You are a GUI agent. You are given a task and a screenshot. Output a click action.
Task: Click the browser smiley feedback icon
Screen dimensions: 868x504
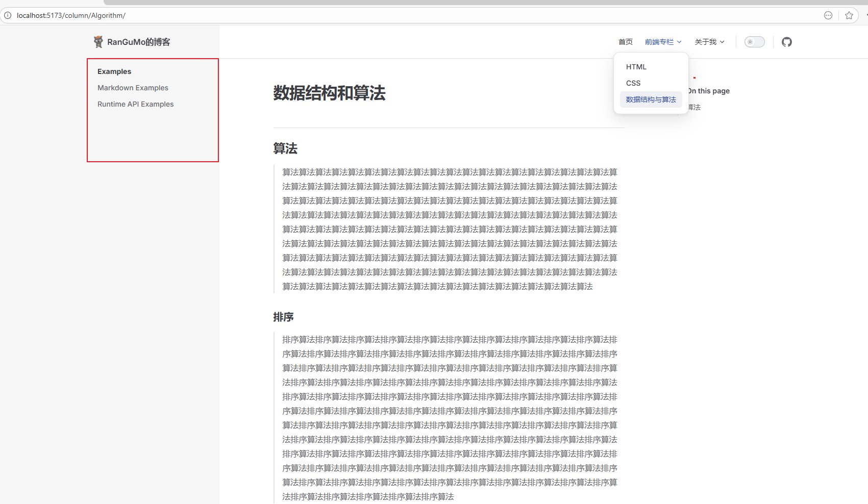pos(828,15)
